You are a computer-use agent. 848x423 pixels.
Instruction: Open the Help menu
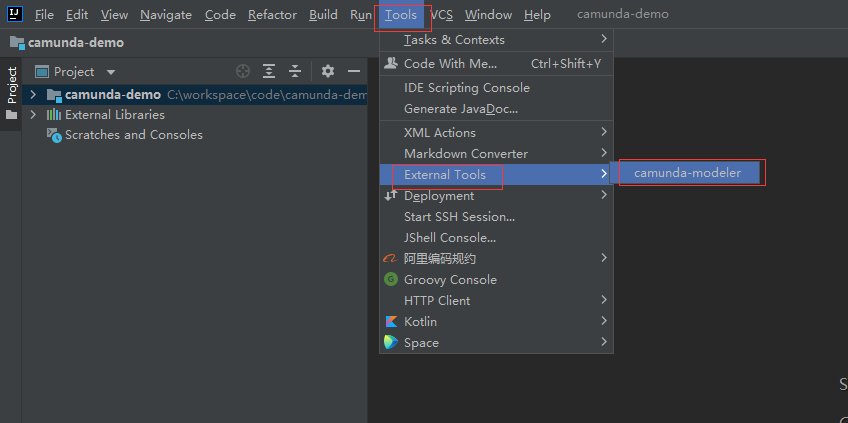pyautogui.click(x=537, y=15)
